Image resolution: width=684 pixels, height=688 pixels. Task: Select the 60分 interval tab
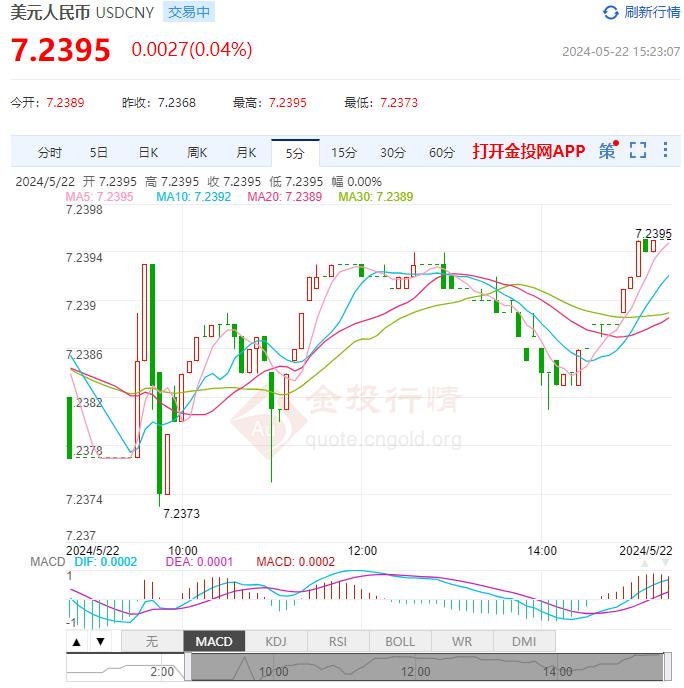pos(442,152)
